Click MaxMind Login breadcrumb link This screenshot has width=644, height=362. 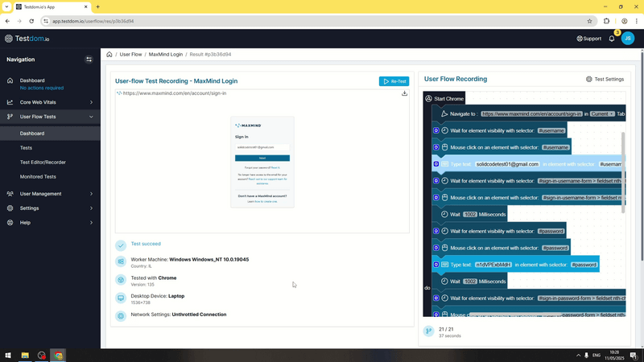point(166,54)
